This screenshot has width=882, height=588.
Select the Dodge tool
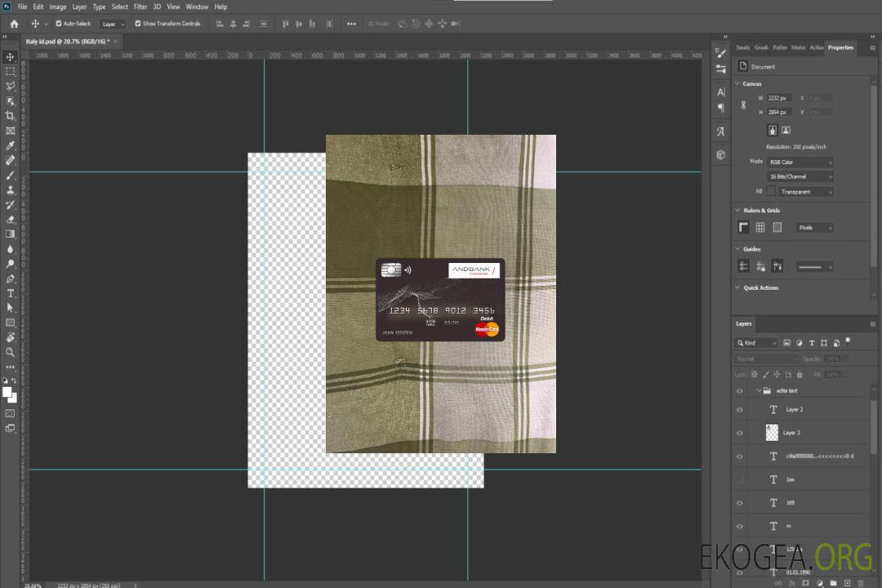[10, 264]
